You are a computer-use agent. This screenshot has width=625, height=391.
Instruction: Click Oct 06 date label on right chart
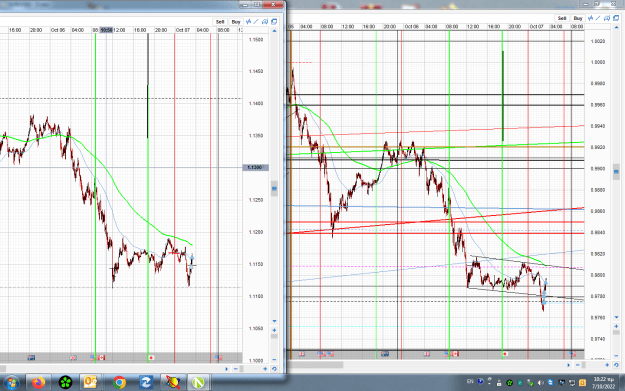click(x=411, y=26)
